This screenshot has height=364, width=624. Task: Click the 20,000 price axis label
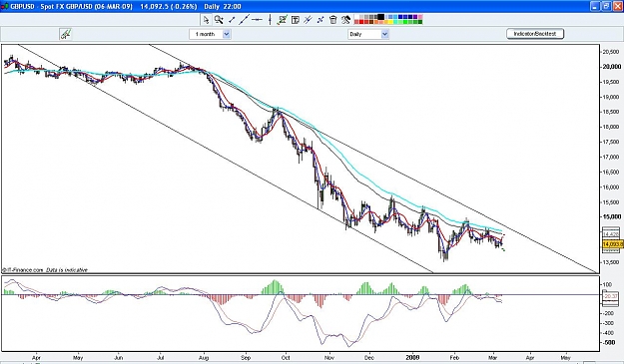click(612, 67)
